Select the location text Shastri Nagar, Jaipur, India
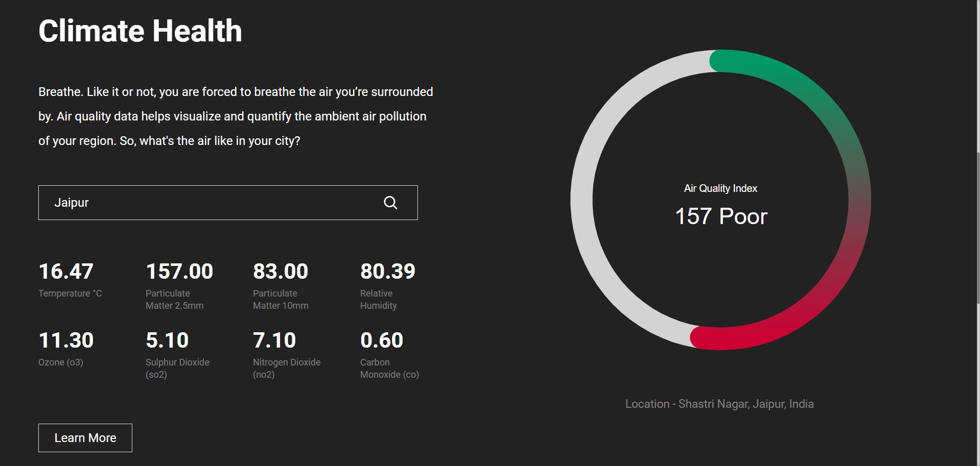980x466 pixels. pos(719,403)
